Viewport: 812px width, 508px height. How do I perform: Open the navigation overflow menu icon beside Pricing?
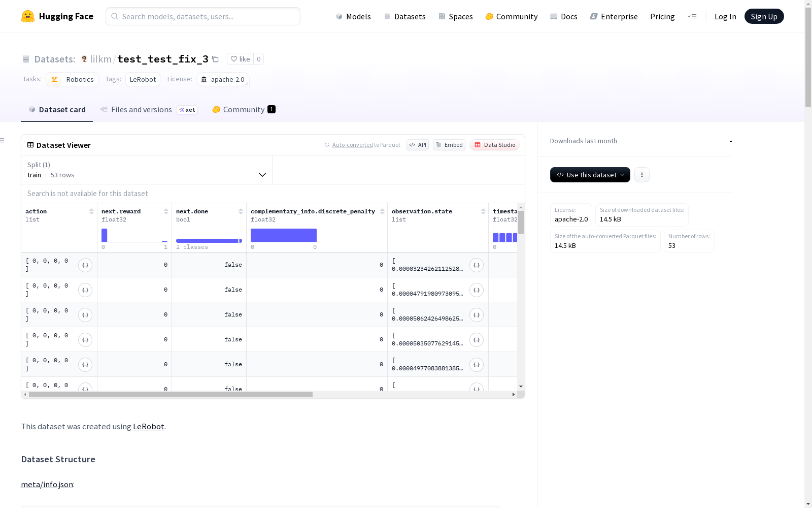pyautogui.click(x=692, y=16)
